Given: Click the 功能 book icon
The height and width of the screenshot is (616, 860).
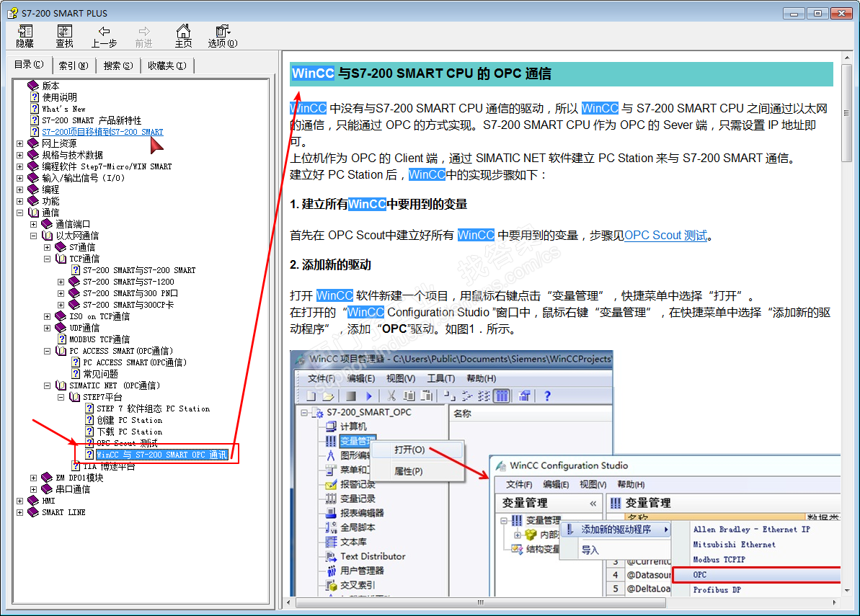Looking at the screenshot, I should (33, 200).
